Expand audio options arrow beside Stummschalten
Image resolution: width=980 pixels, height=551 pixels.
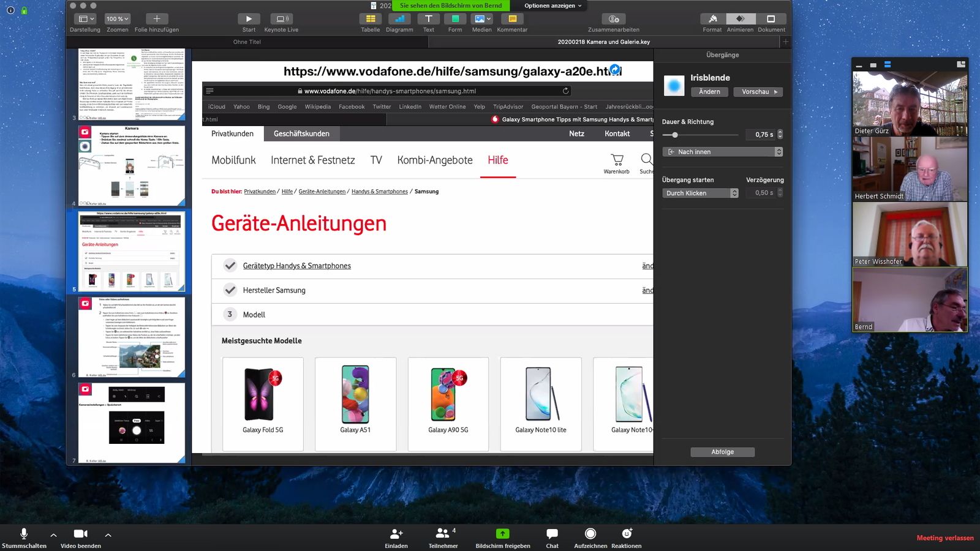click(x=53, y=535)
